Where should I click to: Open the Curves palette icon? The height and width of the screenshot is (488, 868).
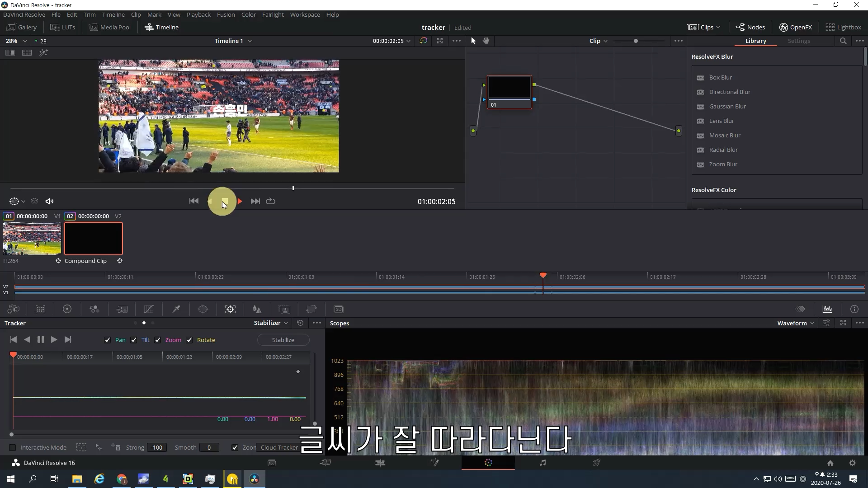pyautogui.click(x=149, y=310)
